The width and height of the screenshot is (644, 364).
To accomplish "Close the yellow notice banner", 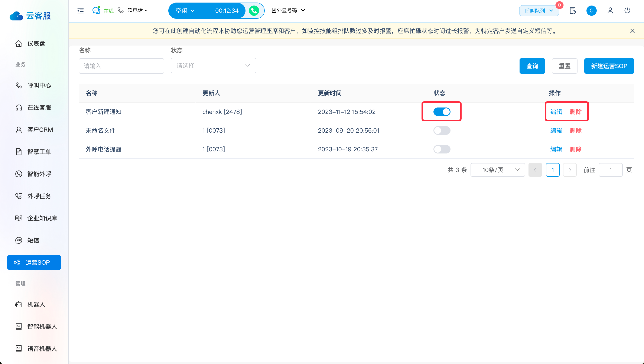I will (x=632, y=31).
